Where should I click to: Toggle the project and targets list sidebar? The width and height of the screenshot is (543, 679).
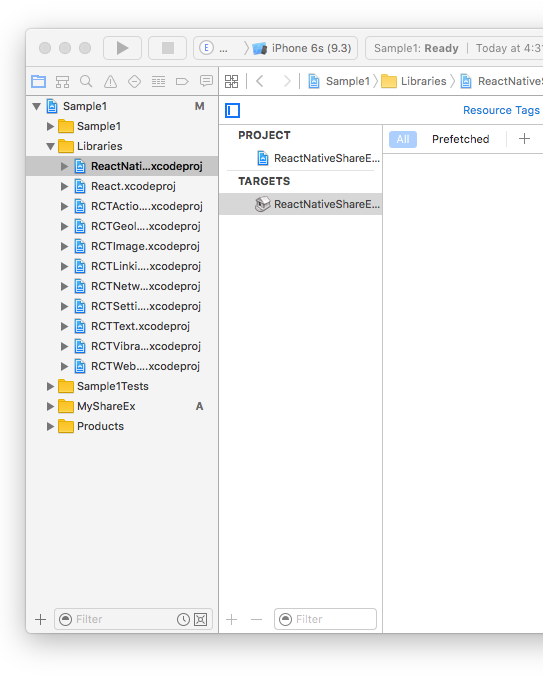[233, 110]
